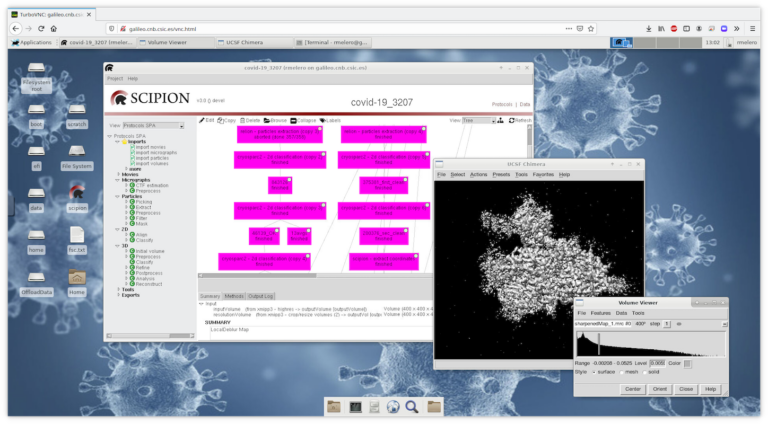The image size is (768, 424).
Task: Click the Collapse toolbar icon
Action: pos(293,120)
